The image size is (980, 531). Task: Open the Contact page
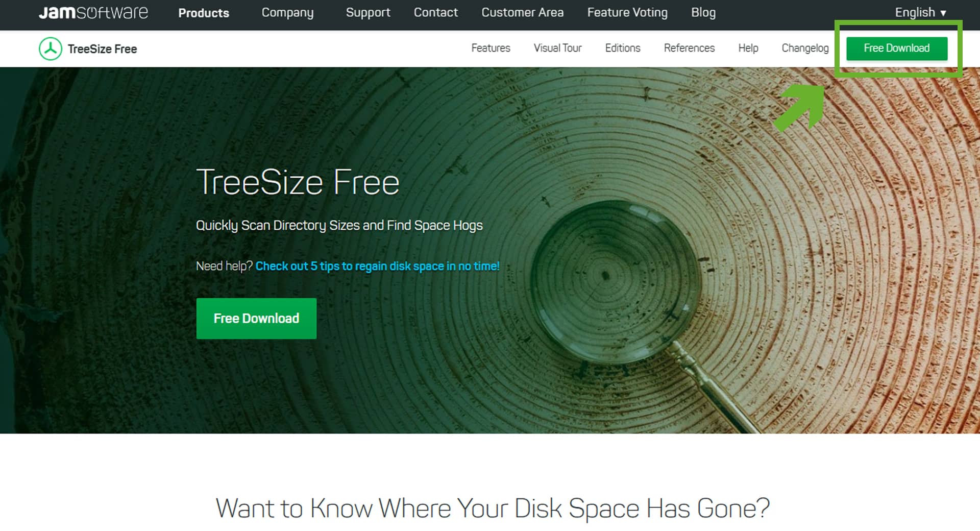coord(436,12)
